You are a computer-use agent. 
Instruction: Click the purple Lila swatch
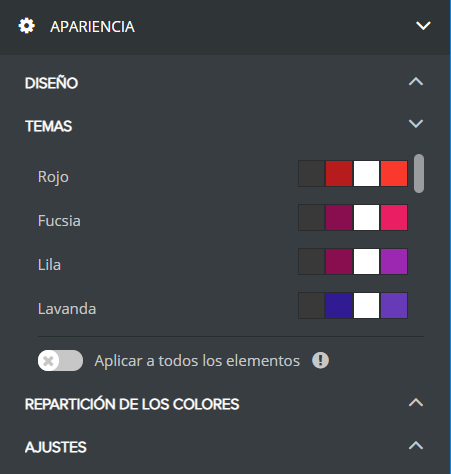pos(394,262)
